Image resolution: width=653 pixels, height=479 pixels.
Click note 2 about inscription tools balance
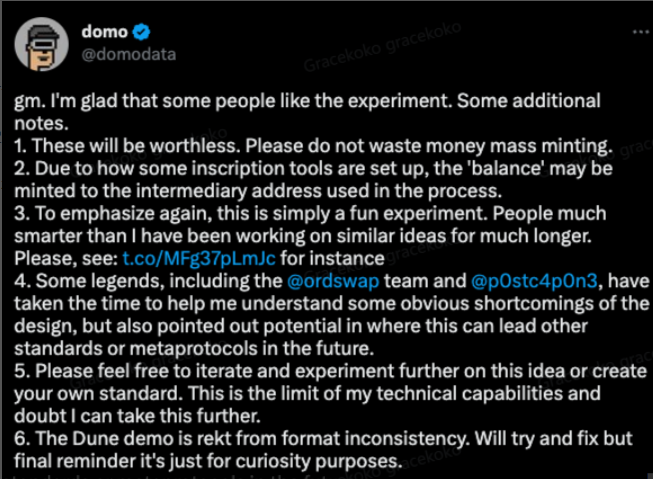[x=313, y=180]
